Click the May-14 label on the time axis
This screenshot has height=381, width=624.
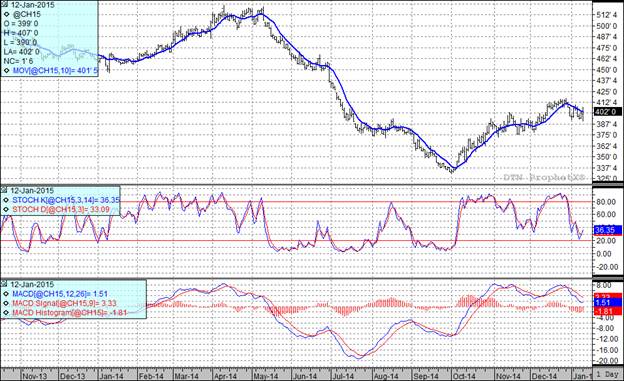tap(265, 376)
